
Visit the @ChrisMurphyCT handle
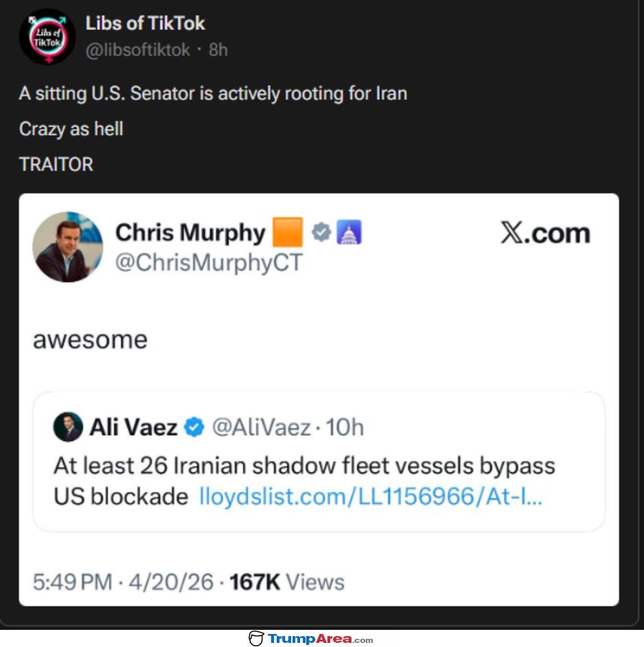click(208, 263)
